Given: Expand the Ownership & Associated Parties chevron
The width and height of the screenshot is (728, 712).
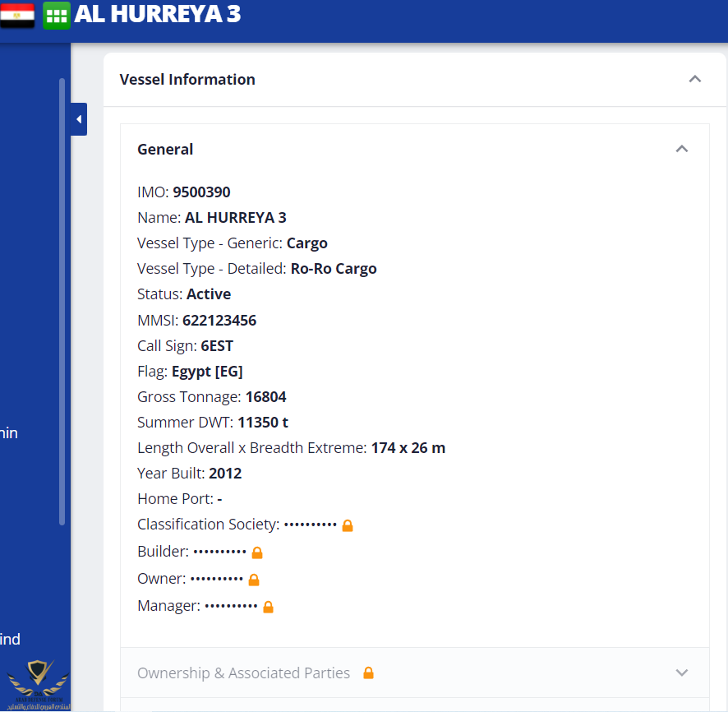Looking at the screenshot, I should click(681, 673).
